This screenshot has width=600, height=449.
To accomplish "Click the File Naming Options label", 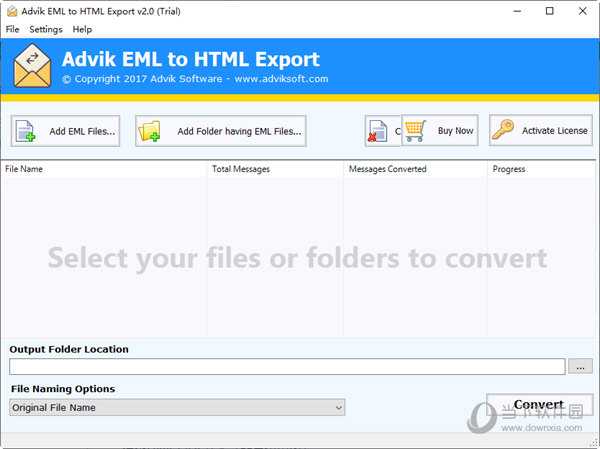I will coord(63,389).
